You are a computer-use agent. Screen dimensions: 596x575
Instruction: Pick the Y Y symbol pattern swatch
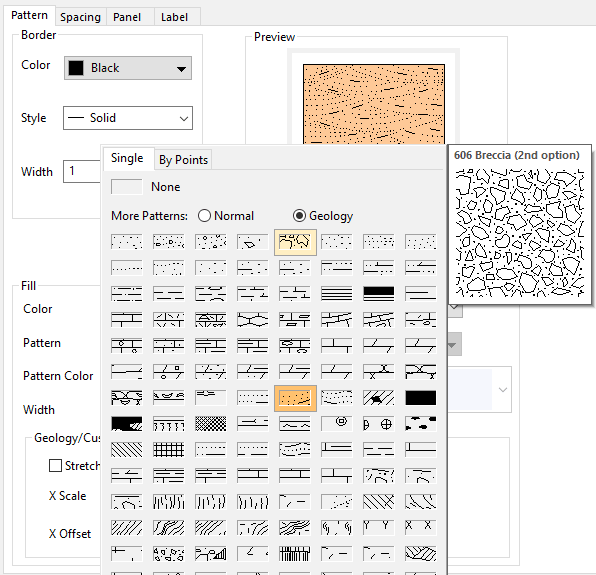pyautogui.click(x=379, y=527)
